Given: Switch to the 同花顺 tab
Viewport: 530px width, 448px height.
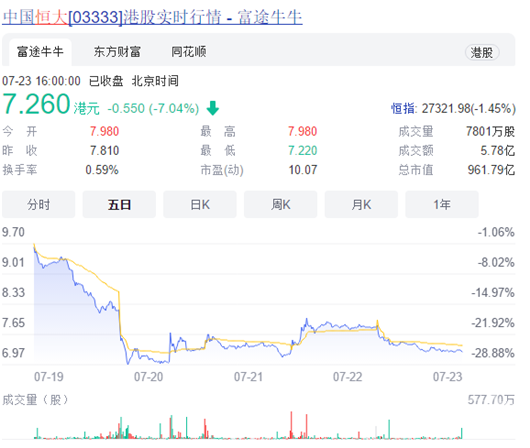Looking at the screenshot, I should [189, 52].
